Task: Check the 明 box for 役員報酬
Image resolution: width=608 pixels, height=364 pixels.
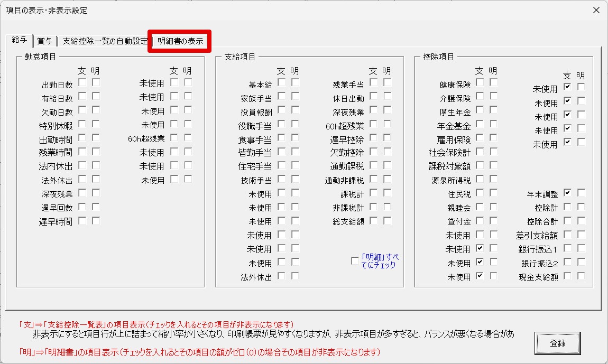Action: (295, 110)
